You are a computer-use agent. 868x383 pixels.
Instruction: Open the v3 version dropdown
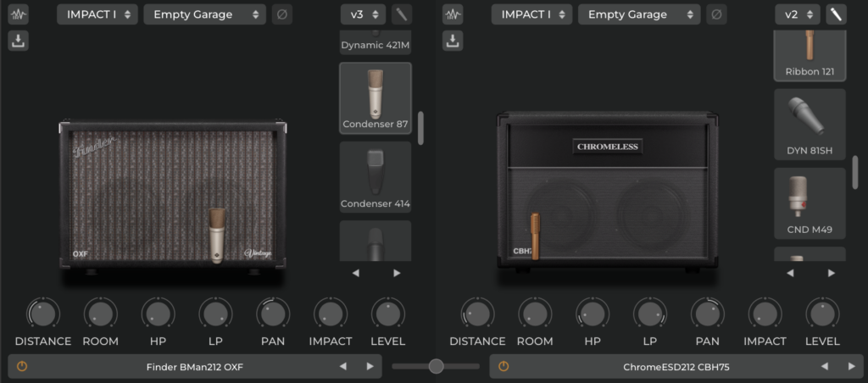pos(364,14)
